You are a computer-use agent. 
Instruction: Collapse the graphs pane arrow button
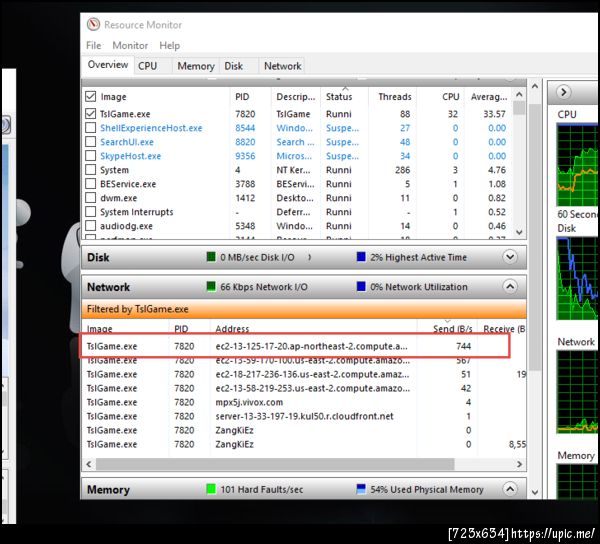coord(564,92)
